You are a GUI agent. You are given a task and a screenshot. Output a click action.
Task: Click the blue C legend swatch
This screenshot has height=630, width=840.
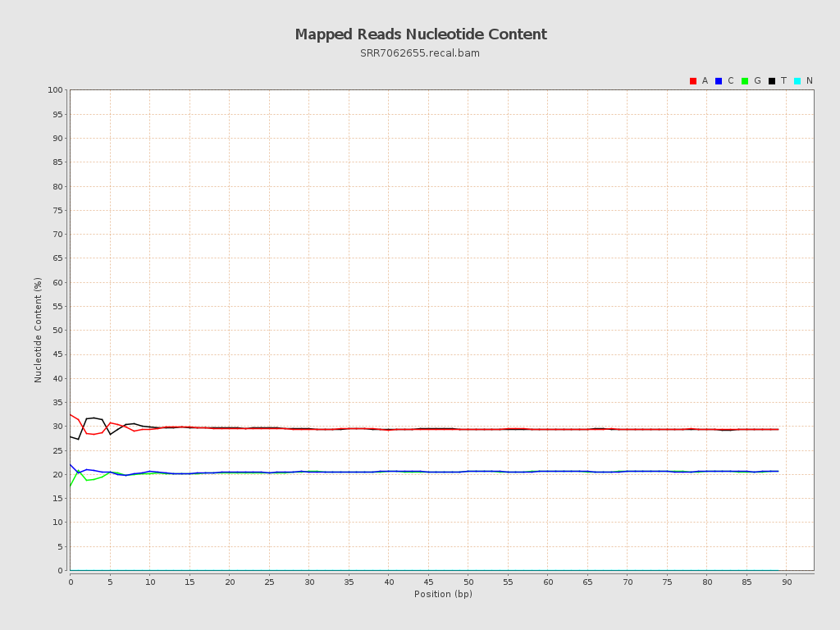(719, 81)
